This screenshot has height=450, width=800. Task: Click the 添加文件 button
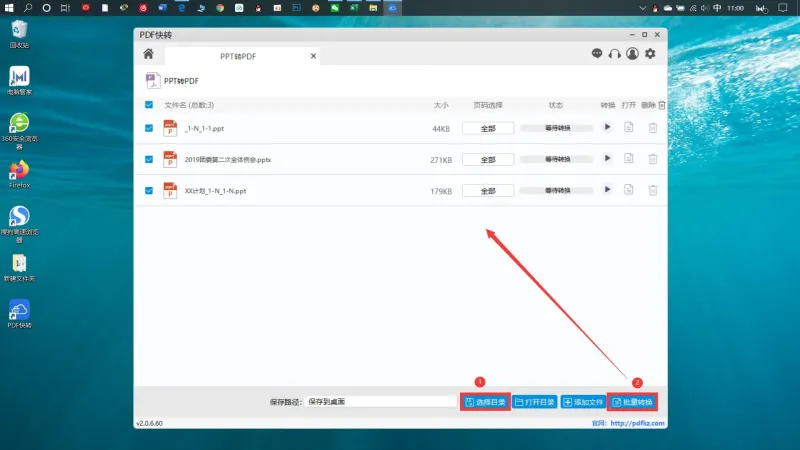pos(583,402)
